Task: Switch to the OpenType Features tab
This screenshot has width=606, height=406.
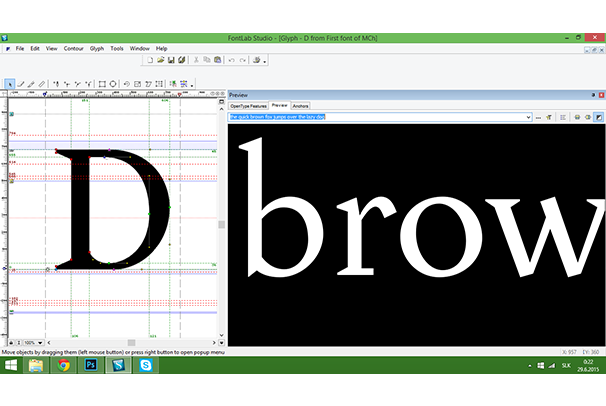Action: point(248,105)
